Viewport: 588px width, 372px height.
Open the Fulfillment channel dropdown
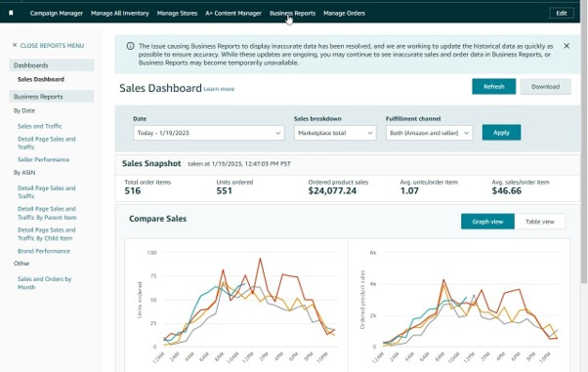coord(430,133)
